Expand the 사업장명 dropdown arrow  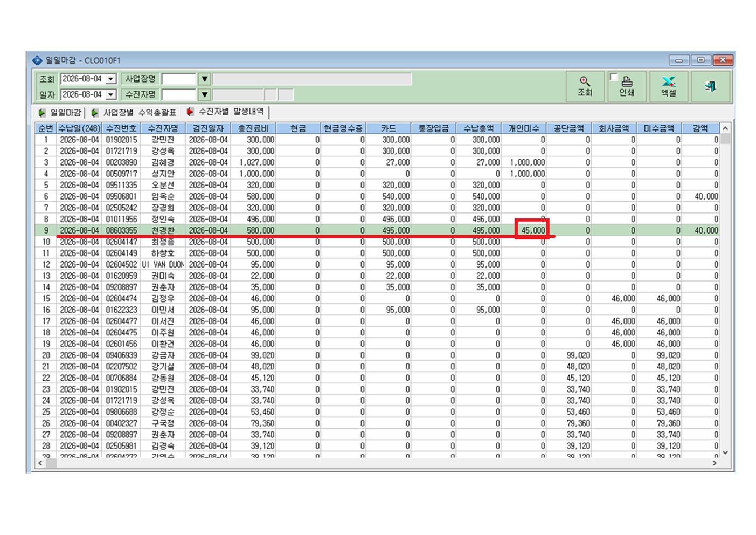tap(205, 79)
